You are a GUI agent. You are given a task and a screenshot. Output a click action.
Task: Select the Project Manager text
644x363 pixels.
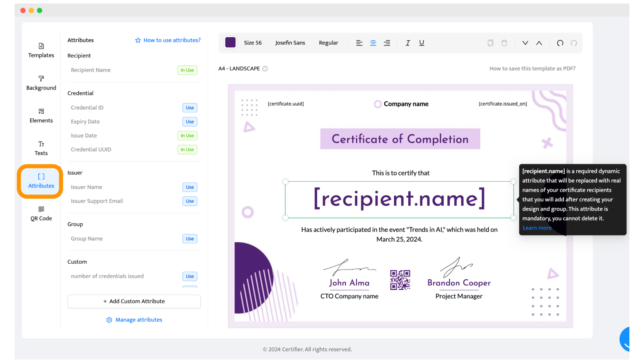(459, 296)
